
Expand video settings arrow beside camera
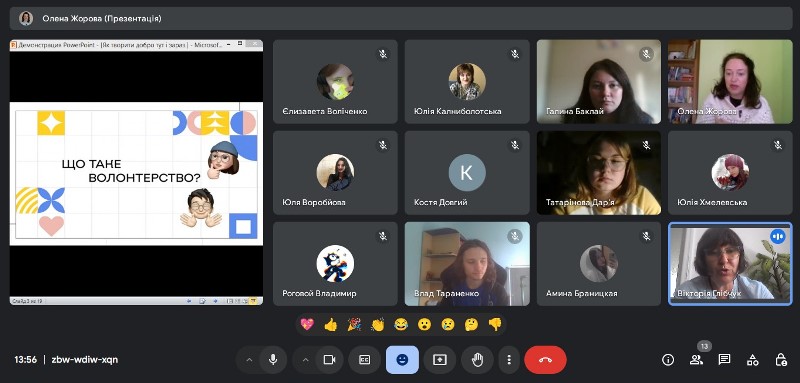306,360
